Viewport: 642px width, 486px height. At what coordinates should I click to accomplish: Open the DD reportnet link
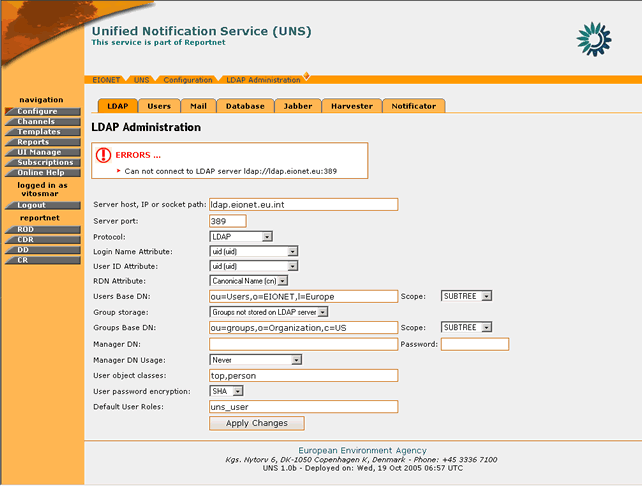(x=43, y=250)
